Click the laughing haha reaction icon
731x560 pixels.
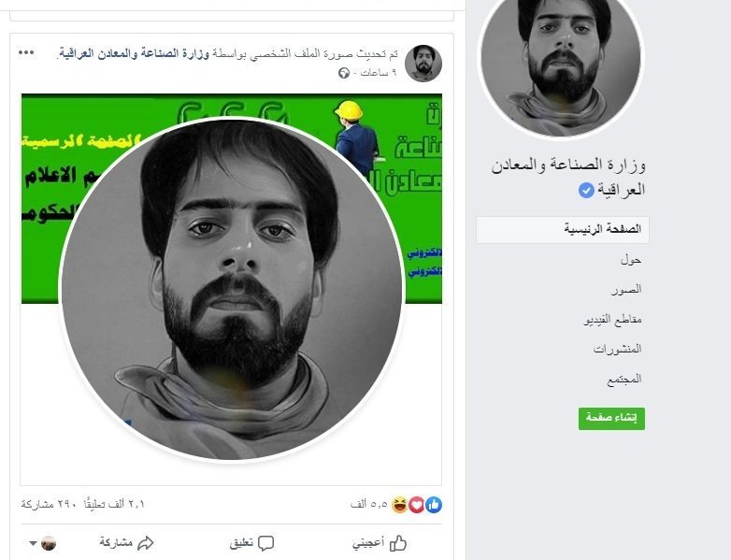(400, 505)
